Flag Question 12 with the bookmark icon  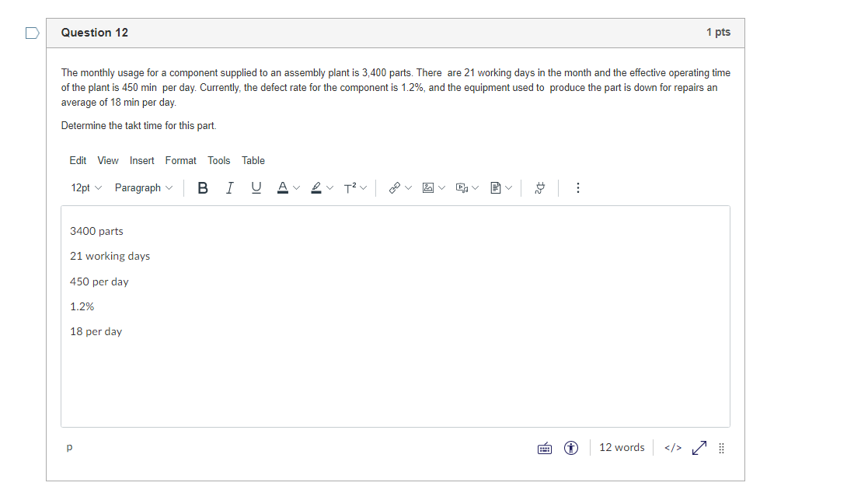point(33,33)
